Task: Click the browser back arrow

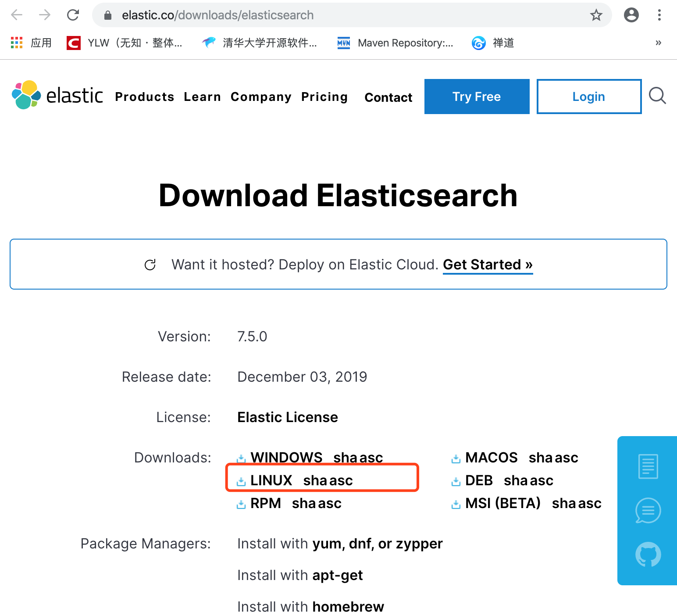Action: pyautogui.click(x=17, y=15)
